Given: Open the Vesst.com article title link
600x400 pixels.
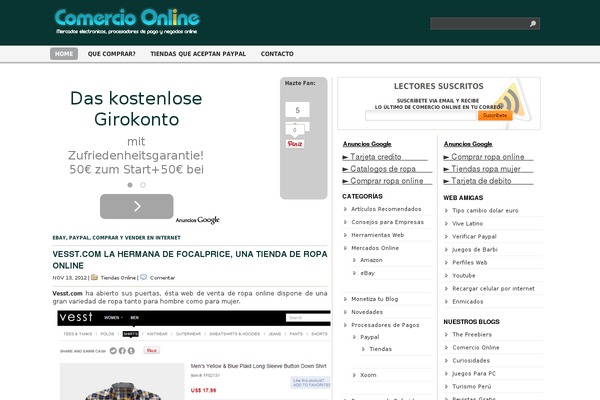Looking at the screenshot, I should click(190, 260).
